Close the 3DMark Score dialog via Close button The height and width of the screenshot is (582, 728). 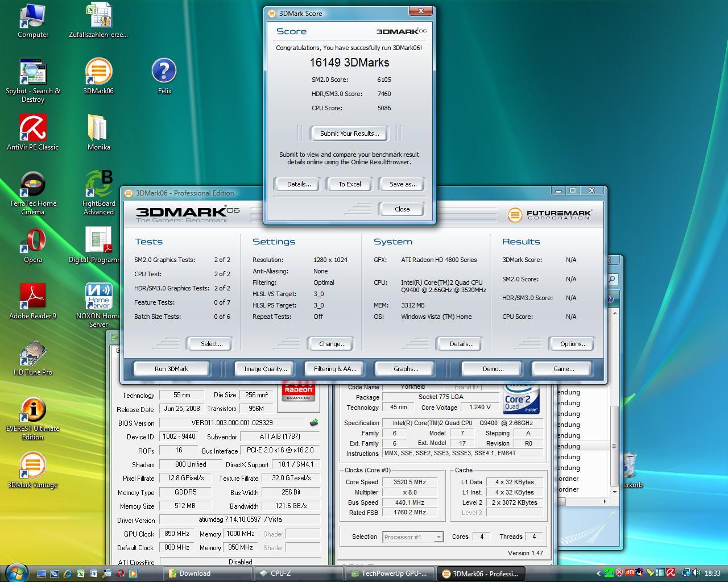[402, 209]
